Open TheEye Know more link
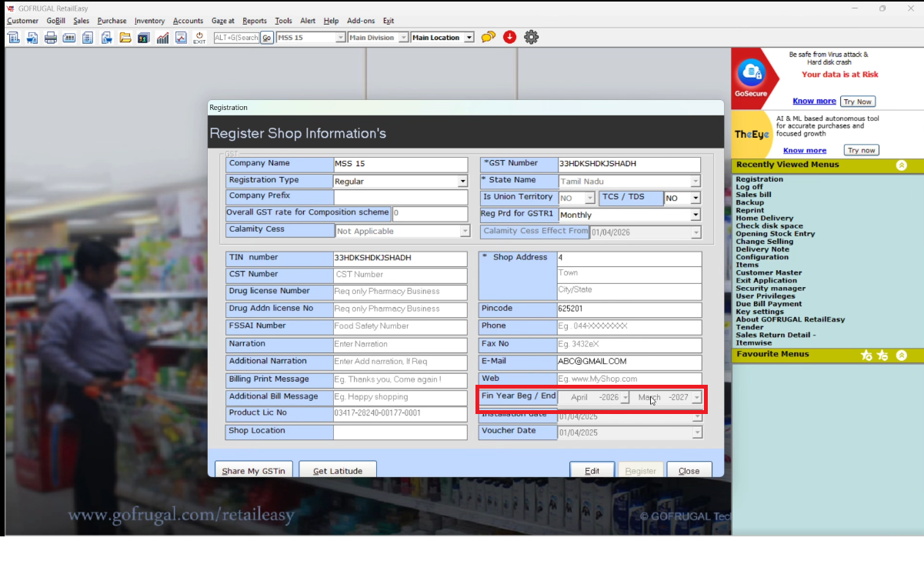 click(805, 151)
